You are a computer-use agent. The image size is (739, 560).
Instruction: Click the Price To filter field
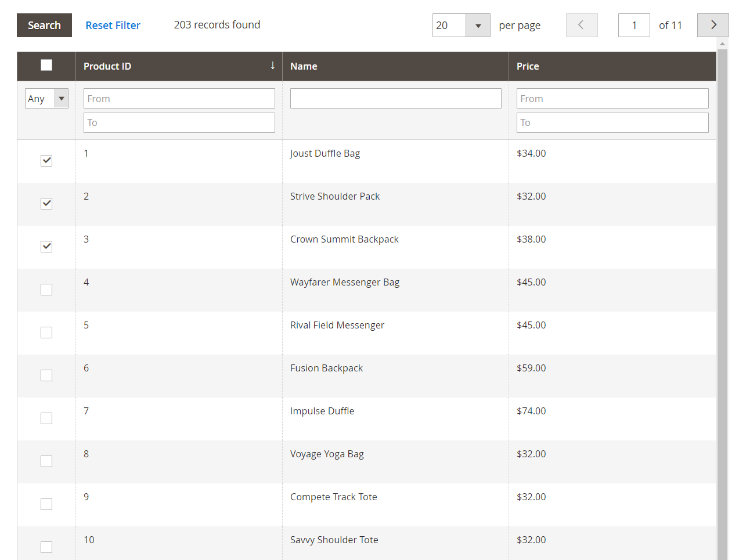612,122
